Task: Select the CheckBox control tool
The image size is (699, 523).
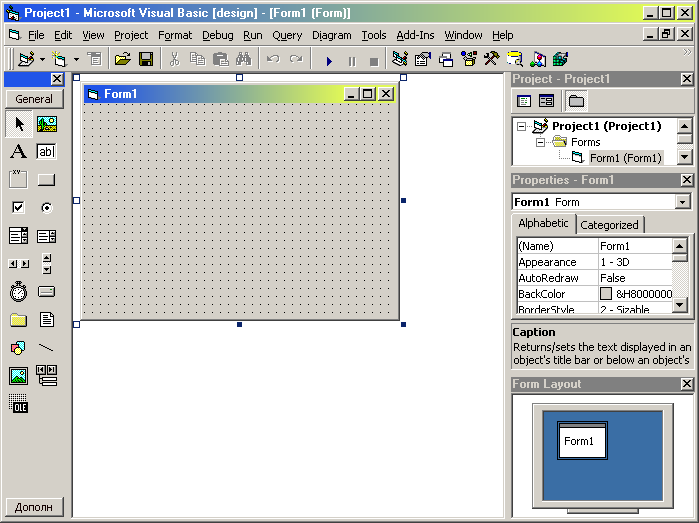Action: click(x=18, y=207)
